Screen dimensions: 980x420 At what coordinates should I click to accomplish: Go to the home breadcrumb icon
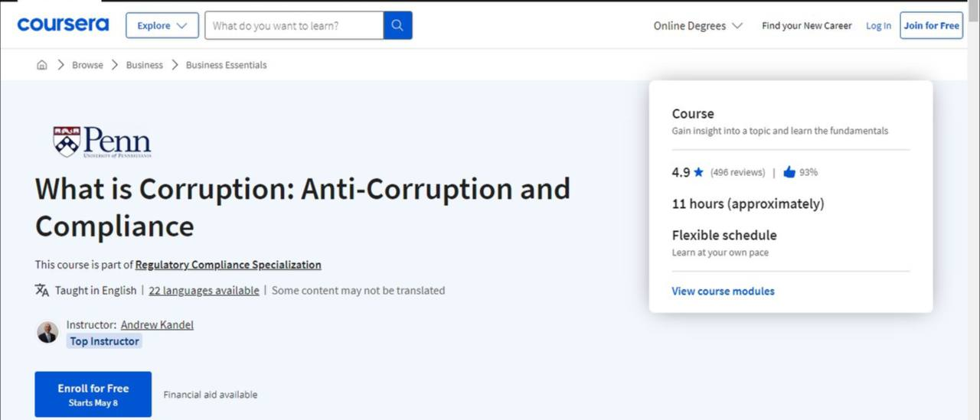click(42, 65)
